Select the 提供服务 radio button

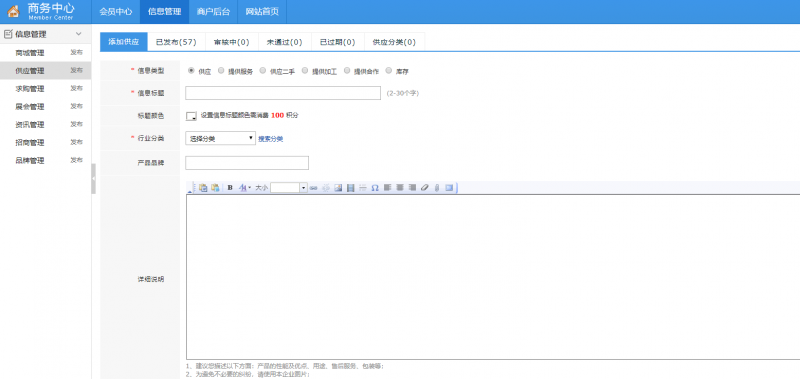pyautogui.click(x=221, y=71)
